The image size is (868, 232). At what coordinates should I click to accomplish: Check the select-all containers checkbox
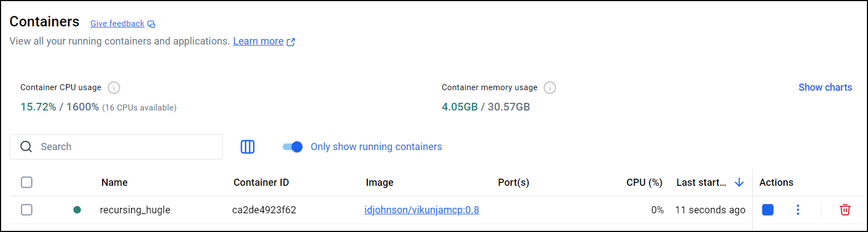click(26, 182)
